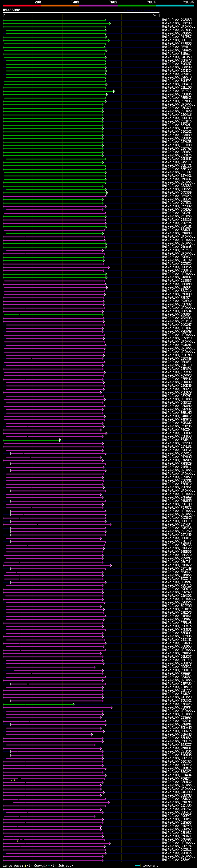Click the cyan 100char scale marker

[x=137, y=865]
